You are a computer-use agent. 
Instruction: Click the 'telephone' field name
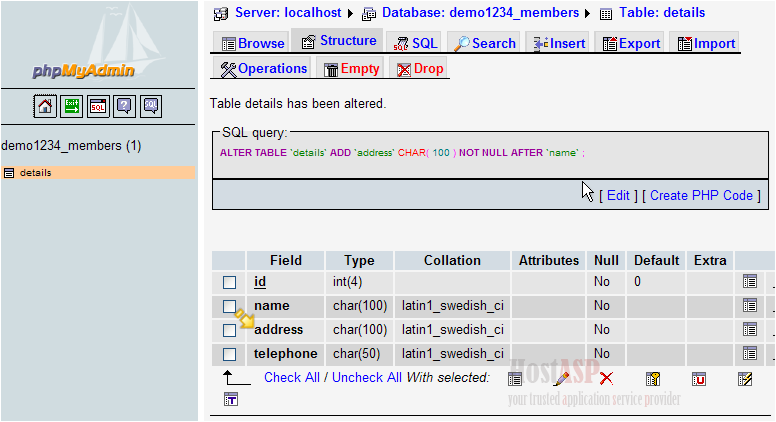pos(286,354)
